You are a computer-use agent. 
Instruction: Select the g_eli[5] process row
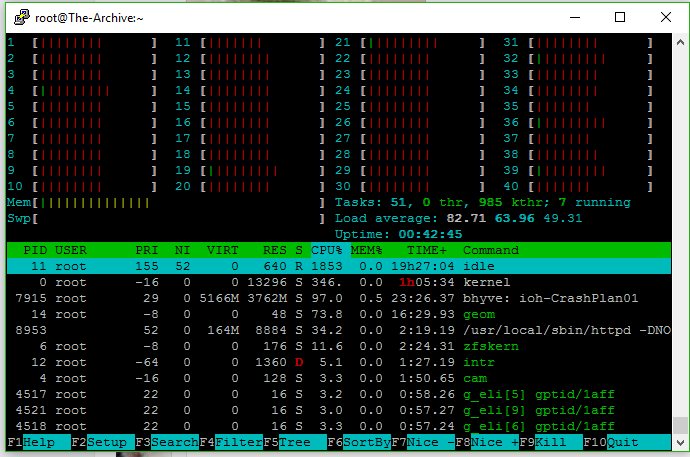point(339,394)
